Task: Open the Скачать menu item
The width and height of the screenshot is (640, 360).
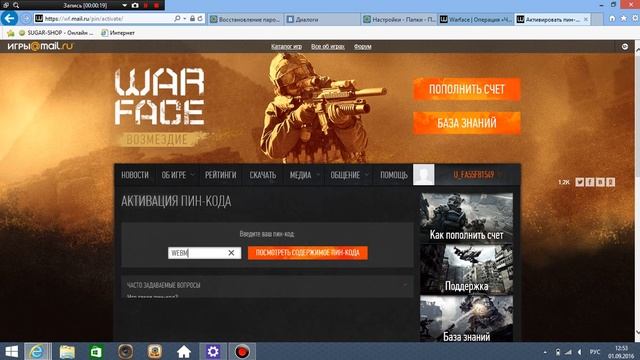Action: click(263, 175)
